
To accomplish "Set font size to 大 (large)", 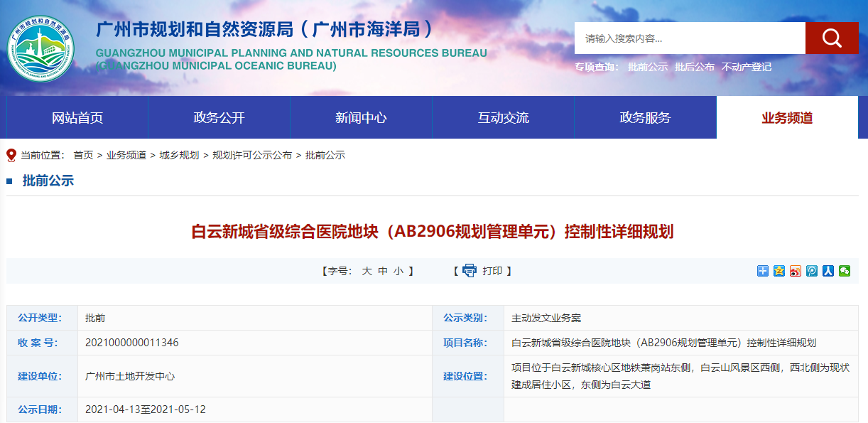I will coord(367,271).
